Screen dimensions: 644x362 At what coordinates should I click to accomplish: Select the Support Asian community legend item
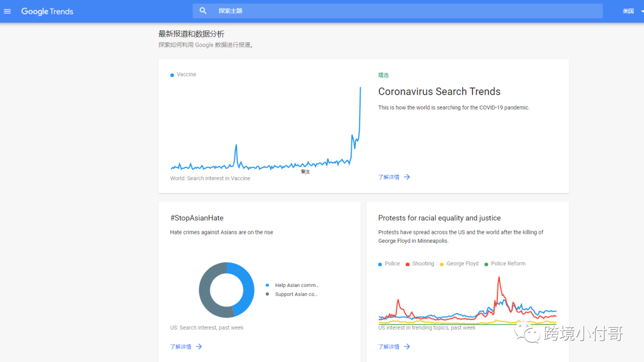coord(296,295)
